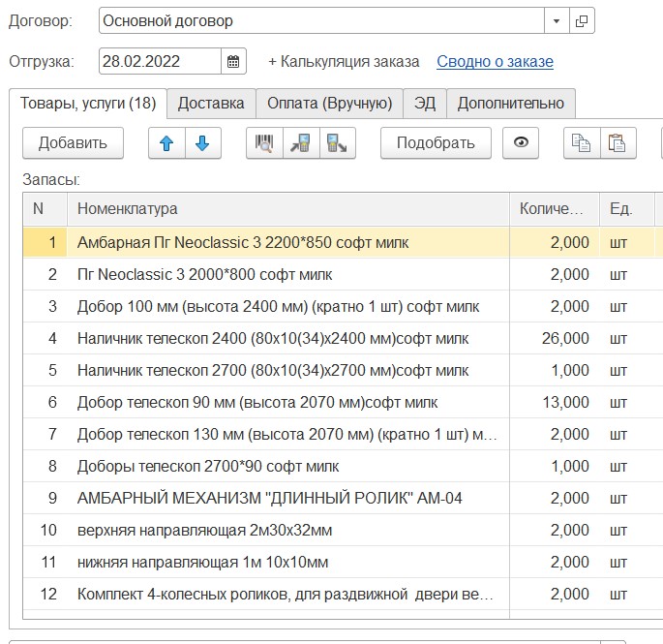This screenshot has height=644, width=663.
Task: Select the ЭД tab
Action: [425, 104]
